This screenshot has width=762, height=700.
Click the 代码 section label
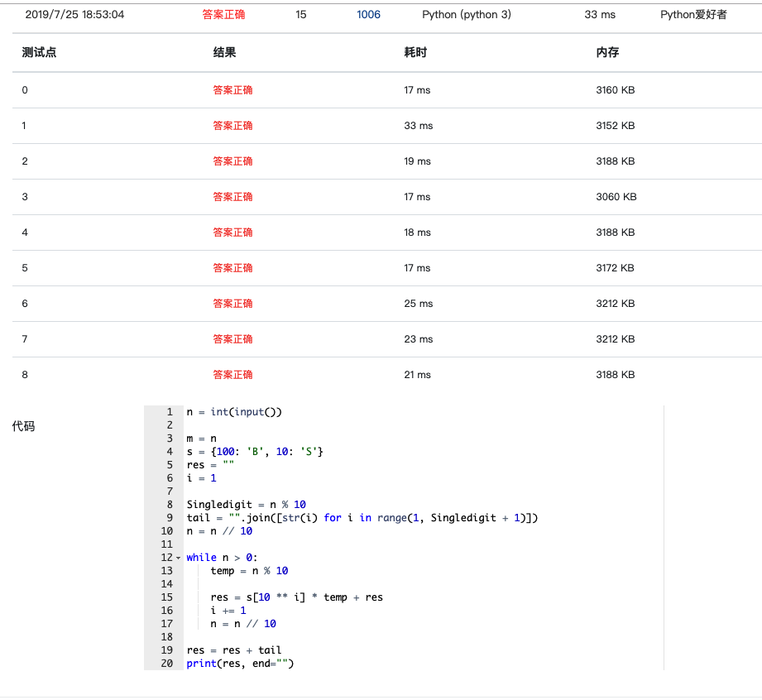(x=23, y=426)
